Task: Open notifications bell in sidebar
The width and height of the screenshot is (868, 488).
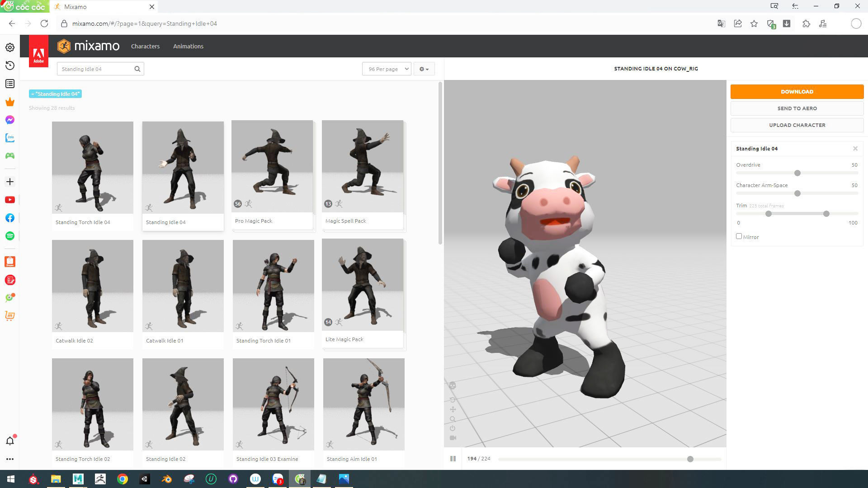Action: (10, 441)
